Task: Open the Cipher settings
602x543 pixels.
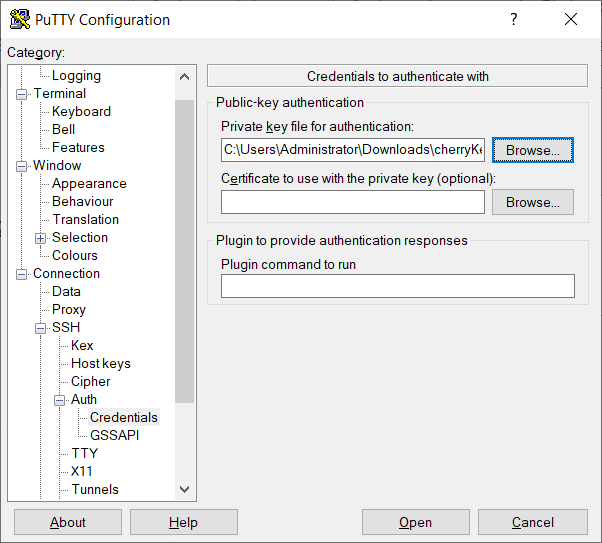Action: 91,382
